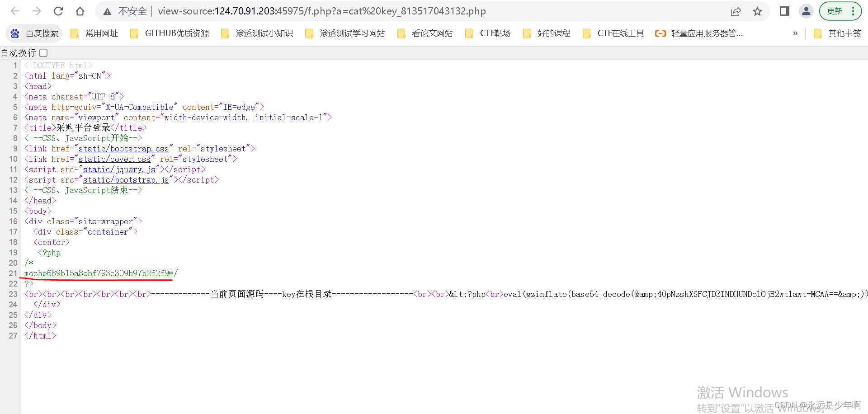Viewport: 868px width, 414px height.
Task: Open the GITHUB优质资源 bookmark folder
Action: (x=170, y=33)
